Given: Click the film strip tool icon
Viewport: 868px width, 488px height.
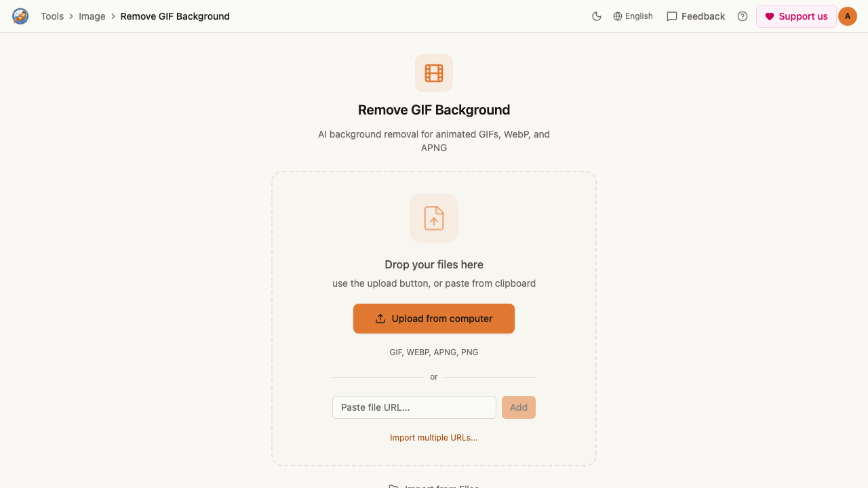Looking at the screenshot, I should (x=434, y=73).
